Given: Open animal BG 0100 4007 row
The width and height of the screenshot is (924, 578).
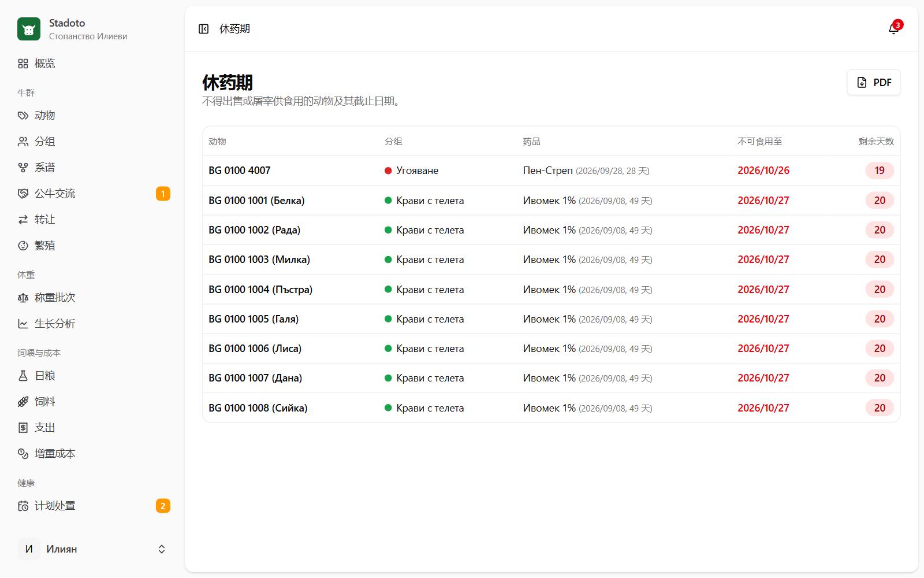Looking at the screenshot, I should pyautogui.click(x=552, y=171).
